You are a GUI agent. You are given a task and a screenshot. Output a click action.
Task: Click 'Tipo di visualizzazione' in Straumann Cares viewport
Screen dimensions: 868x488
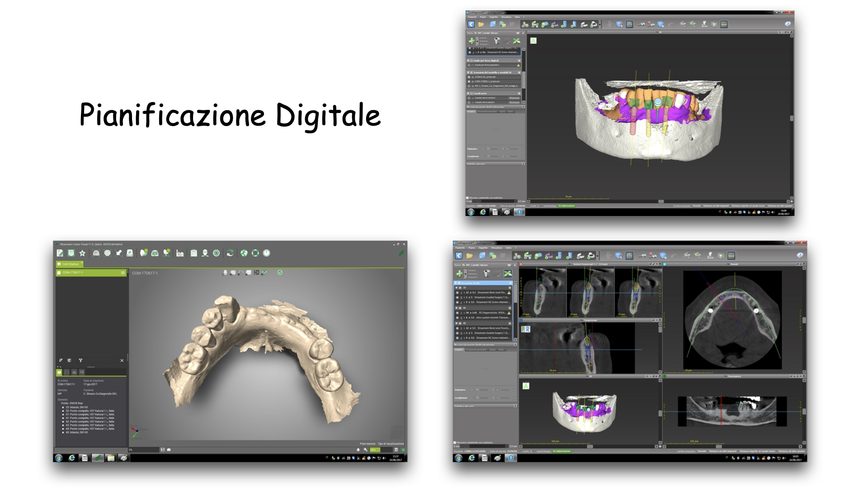[391, 444]
